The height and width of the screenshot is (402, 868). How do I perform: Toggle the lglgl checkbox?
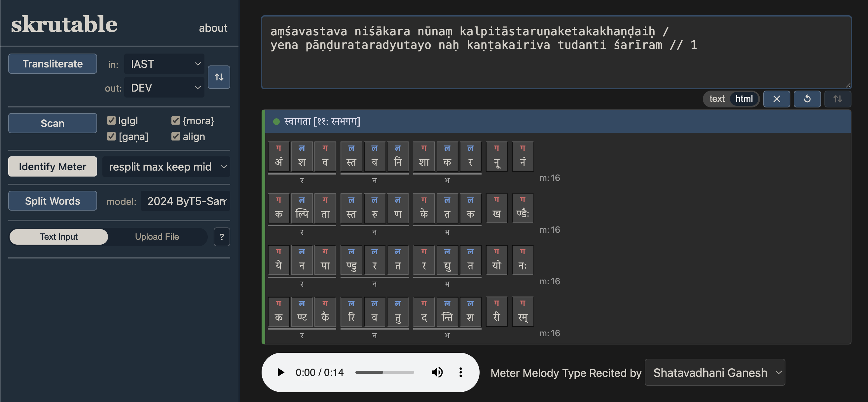(x=111, y=120)
